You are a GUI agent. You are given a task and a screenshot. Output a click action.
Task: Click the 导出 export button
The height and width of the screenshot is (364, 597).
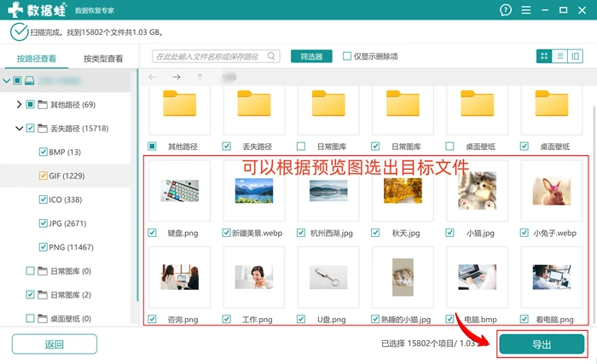[542, 344]
